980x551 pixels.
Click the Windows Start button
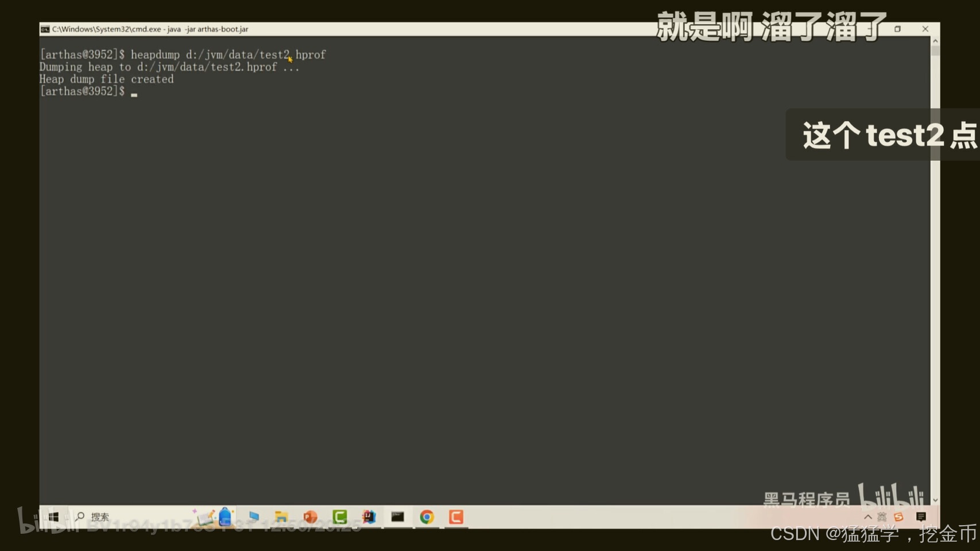(x=53, y=517)
